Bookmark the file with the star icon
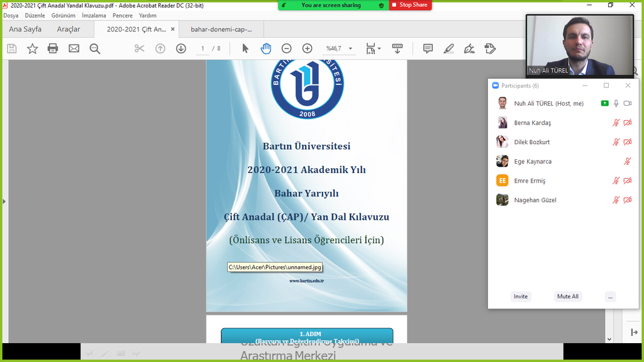644x362 pixels. [x=32, y=48]
